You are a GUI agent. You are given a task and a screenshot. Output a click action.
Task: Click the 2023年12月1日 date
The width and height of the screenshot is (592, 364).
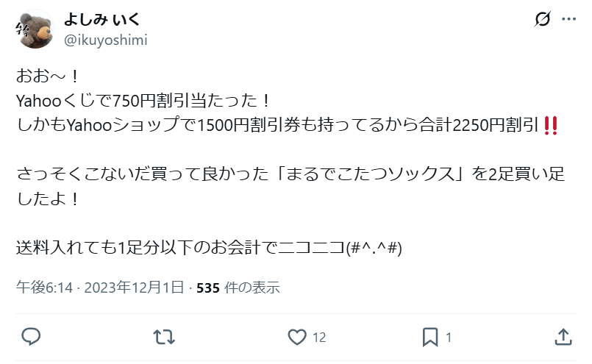click(x=134, y=288)
